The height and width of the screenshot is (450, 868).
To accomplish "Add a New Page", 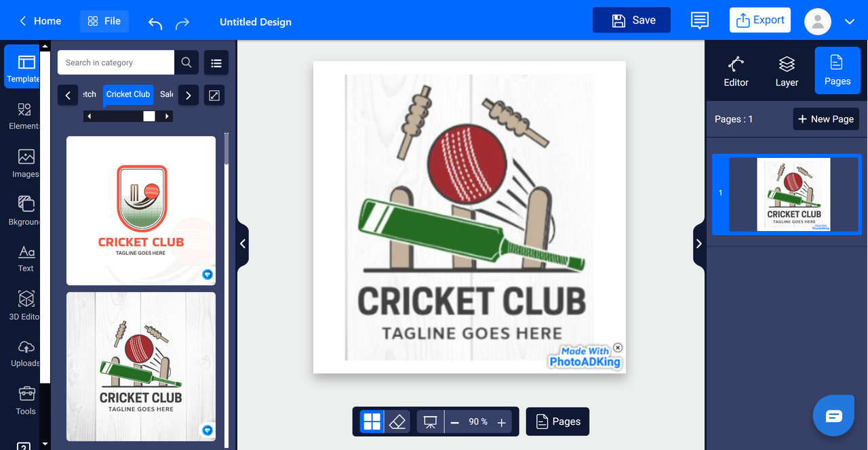I will pyautogui.click(x=826, y=119).
